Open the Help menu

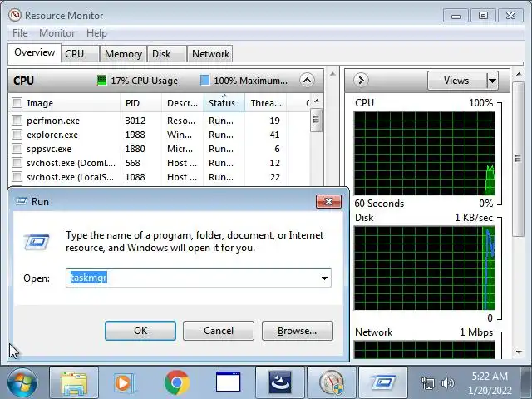point(96,33)
